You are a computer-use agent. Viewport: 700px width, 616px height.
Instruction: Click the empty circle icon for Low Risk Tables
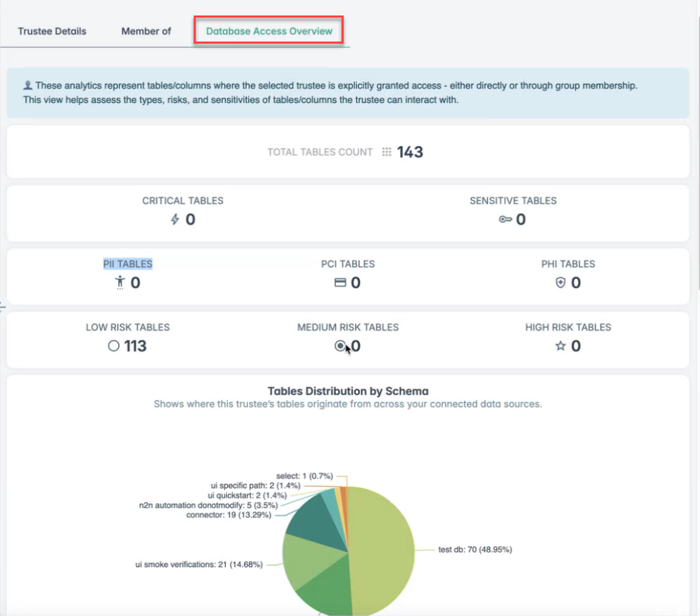(113, 346)
